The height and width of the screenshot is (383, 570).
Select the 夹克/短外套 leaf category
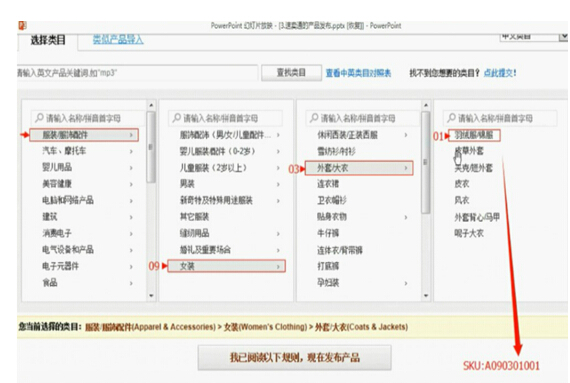473,168
